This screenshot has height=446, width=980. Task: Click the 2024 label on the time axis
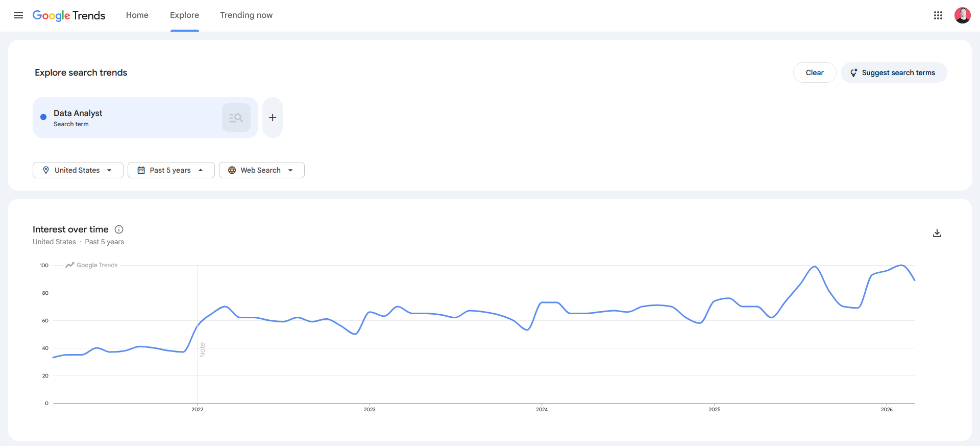click(542, 409)
